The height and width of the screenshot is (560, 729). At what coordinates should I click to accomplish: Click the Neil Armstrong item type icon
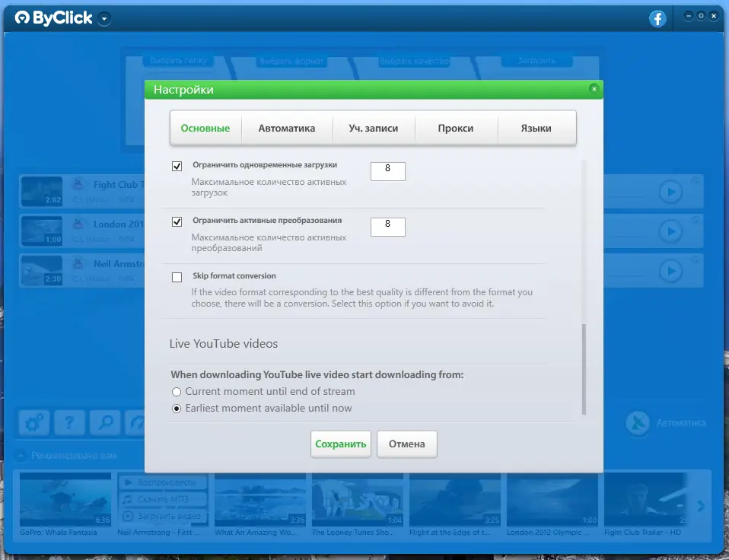point(78,263)
